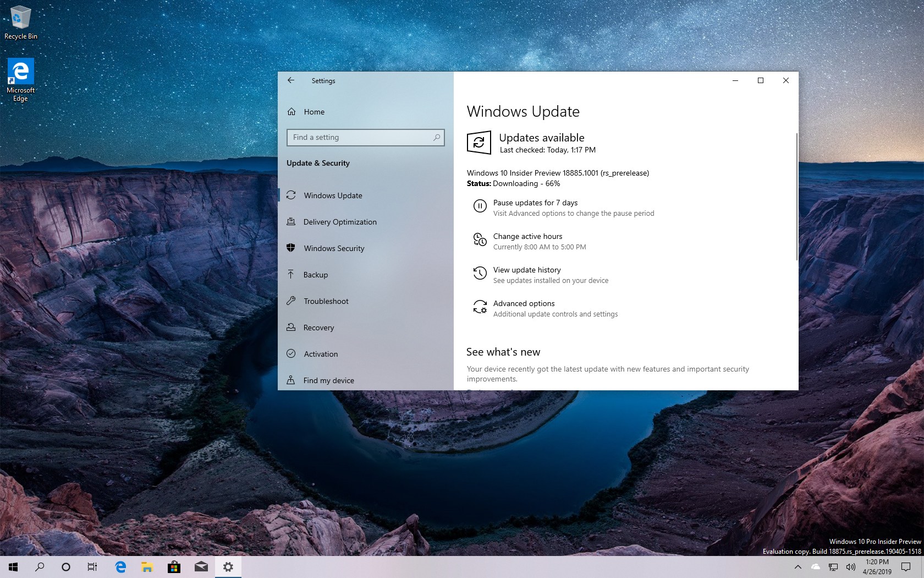Open Cortana from taskbar

click(x=66, y=567)
